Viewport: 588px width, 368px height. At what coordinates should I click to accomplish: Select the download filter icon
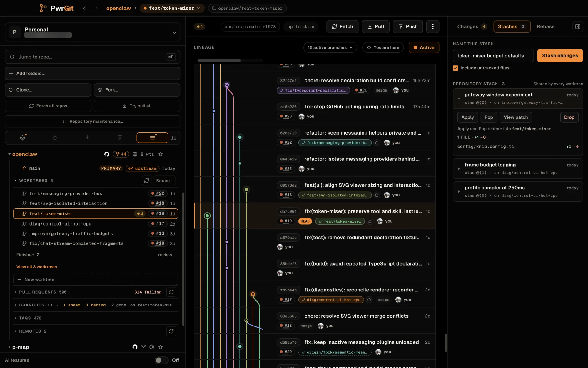pos(87,138)
